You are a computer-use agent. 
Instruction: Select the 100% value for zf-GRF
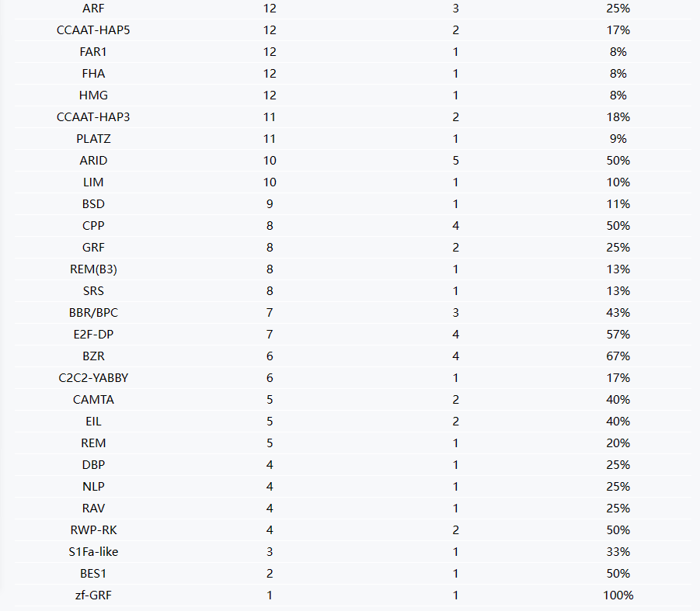(x=618, y=595)
